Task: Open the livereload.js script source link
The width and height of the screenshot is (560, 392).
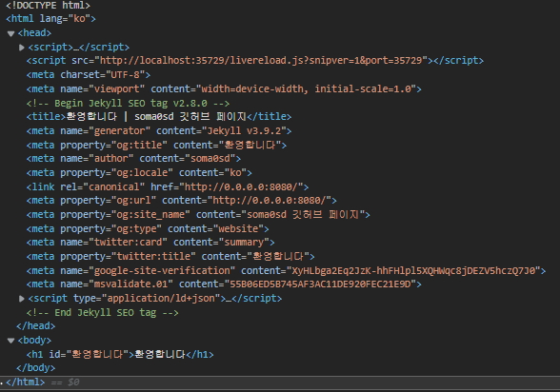Action: coord(261,60)
